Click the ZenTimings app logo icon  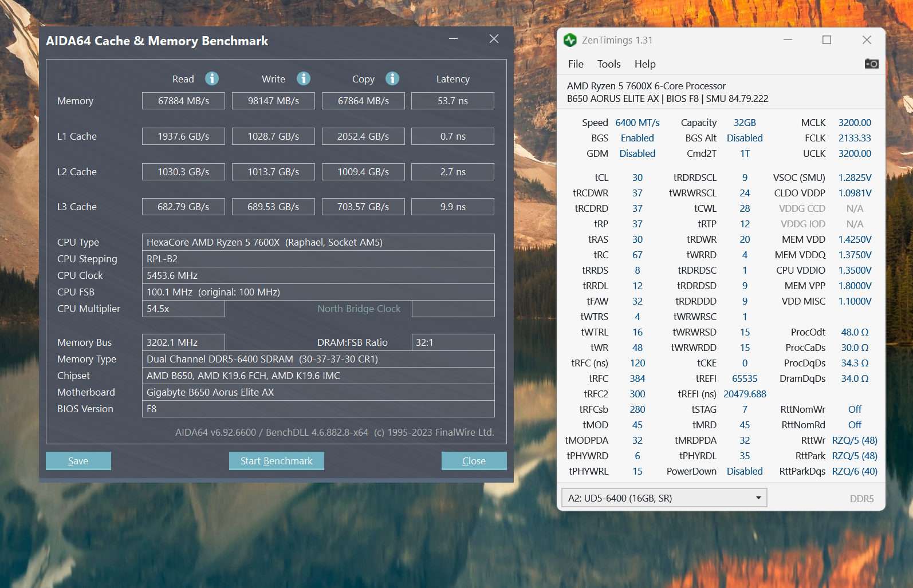click(570, 40)
